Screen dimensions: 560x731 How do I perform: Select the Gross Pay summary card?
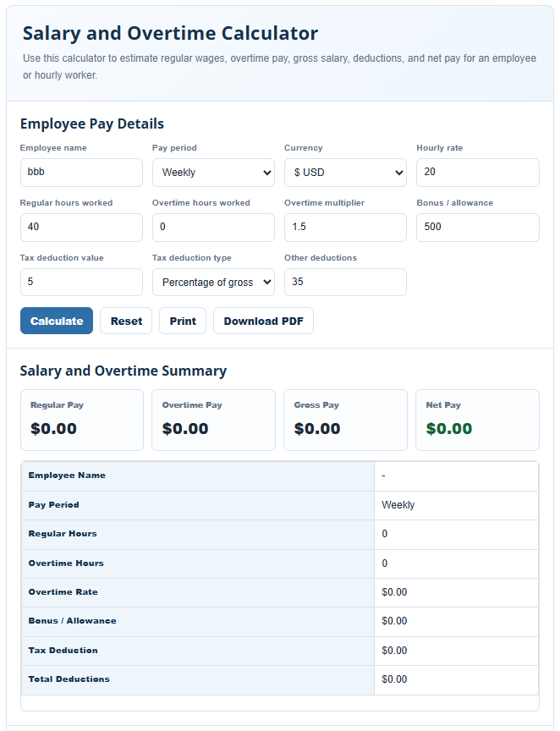(345, 420)
